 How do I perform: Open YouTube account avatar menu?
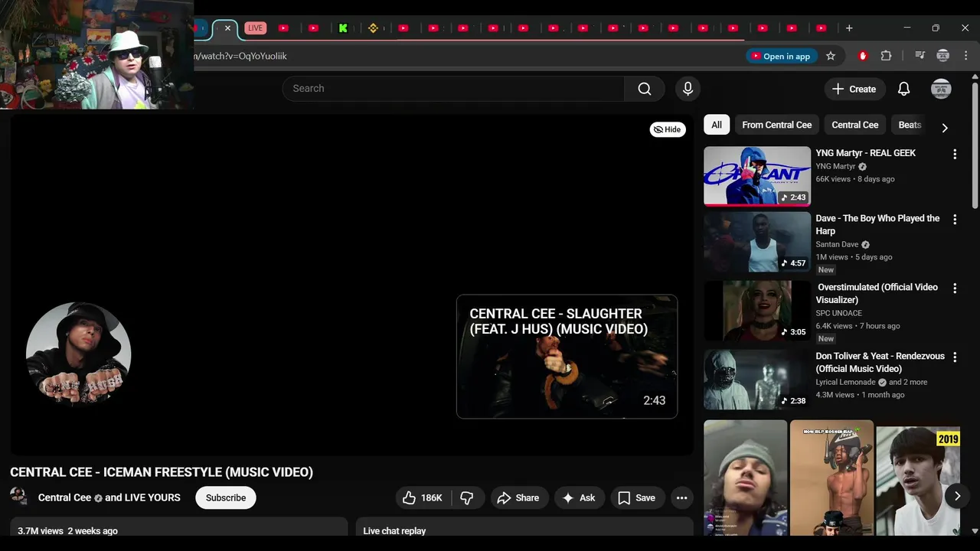[941, 89]
